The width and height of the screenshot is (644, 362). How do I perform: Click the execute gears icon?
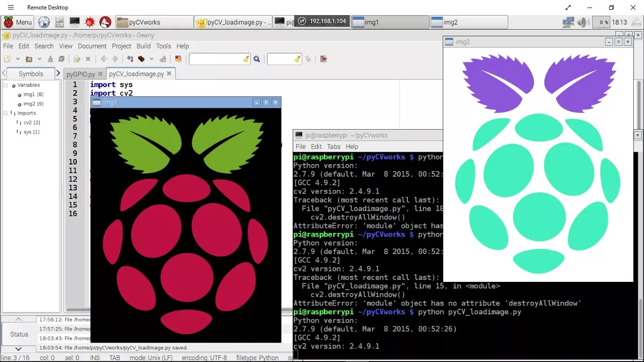(163, 59)
